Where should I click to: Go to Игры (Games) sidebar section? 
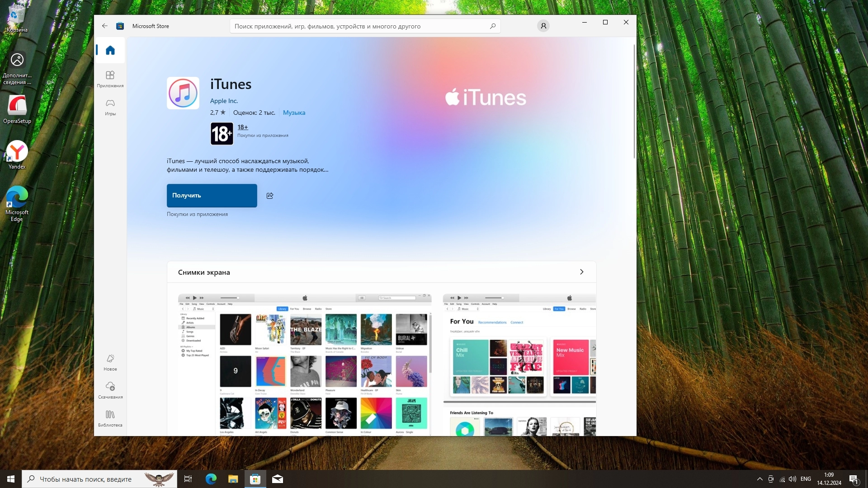pyautogui.click(x=110, y=107)
